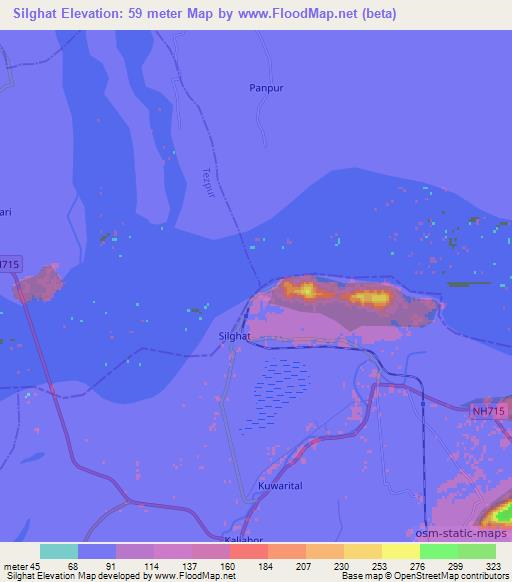Click the Kuwarital place label

[x=280, y=486]
